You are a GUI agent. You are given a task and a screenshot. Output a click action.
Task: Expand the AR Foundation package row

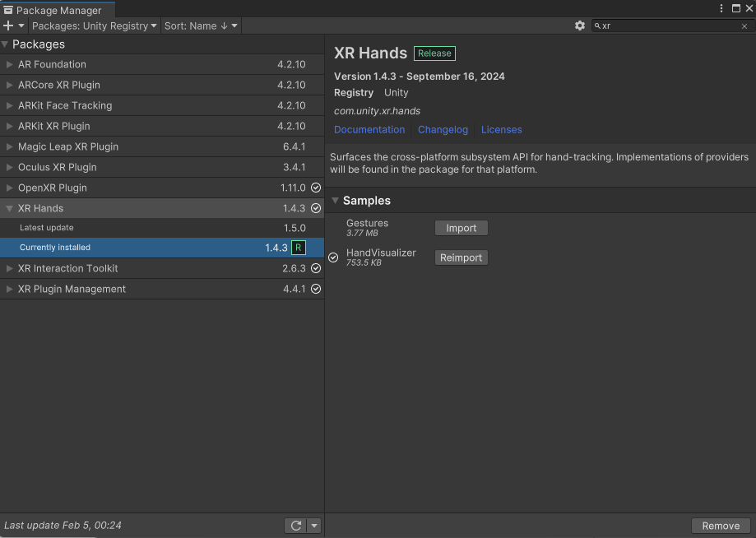click(9, 64)
